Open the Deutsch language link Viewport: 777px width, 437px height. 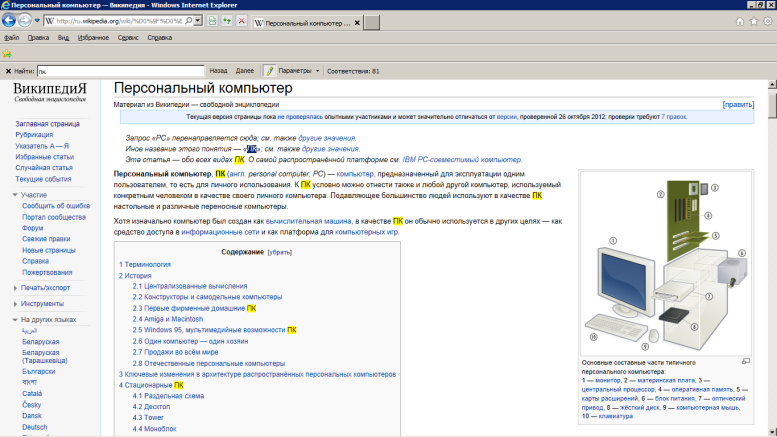(35, 427)
